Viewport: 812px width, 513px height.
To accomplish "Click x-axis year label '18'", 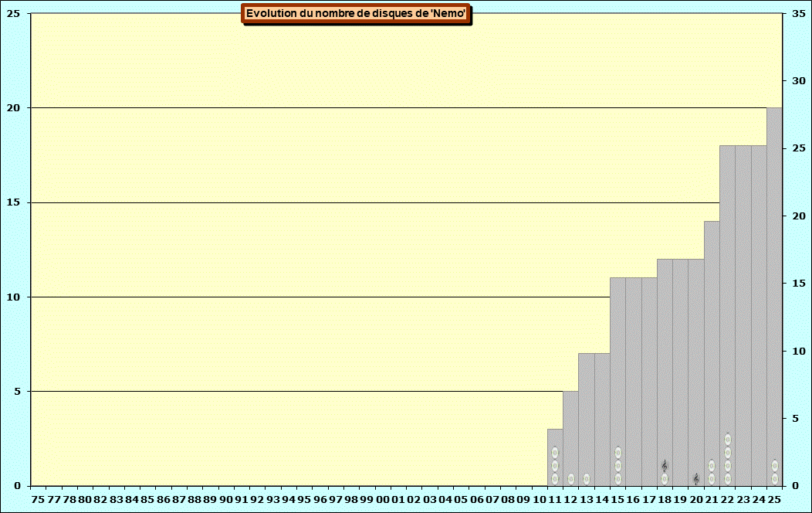I will pyautogui.click(x=665, y=500).
